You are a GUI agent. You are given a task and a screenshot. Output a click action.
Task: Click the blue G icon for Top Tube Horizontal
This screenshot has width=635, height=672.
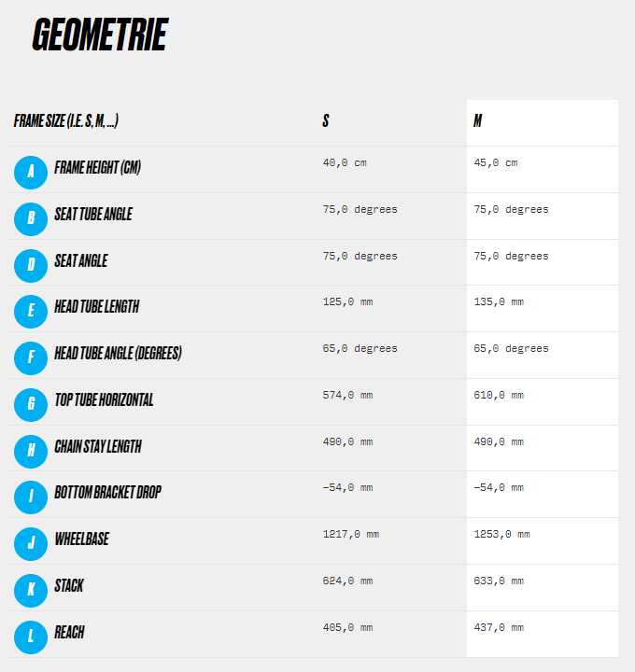coord(31,405)
